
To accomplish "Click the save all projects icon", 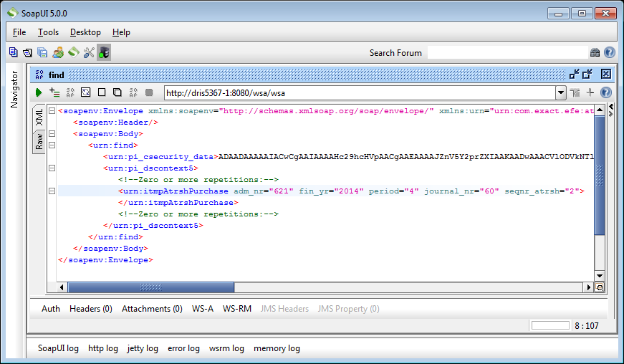I will point(42,52).
